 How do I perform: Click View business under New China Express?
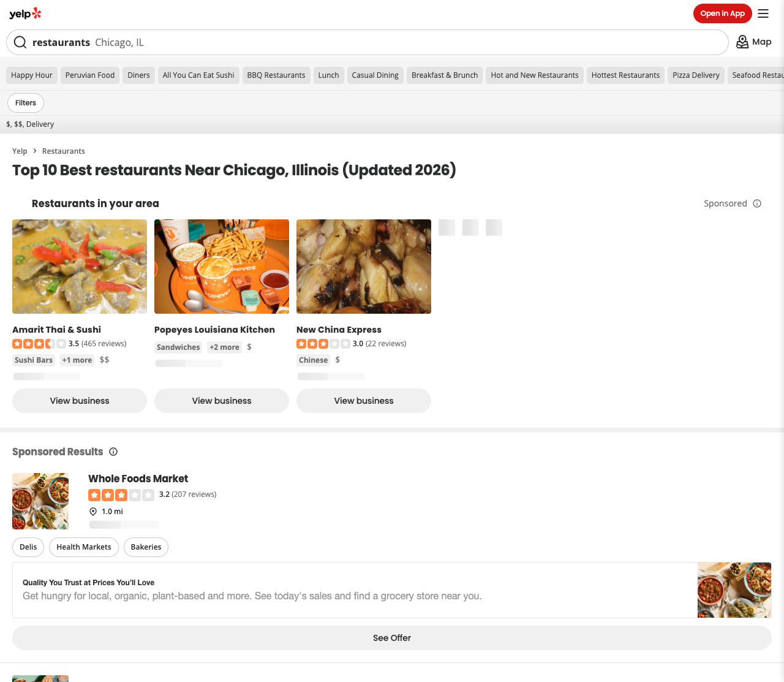pyautogui.click(x=364, y=401)
